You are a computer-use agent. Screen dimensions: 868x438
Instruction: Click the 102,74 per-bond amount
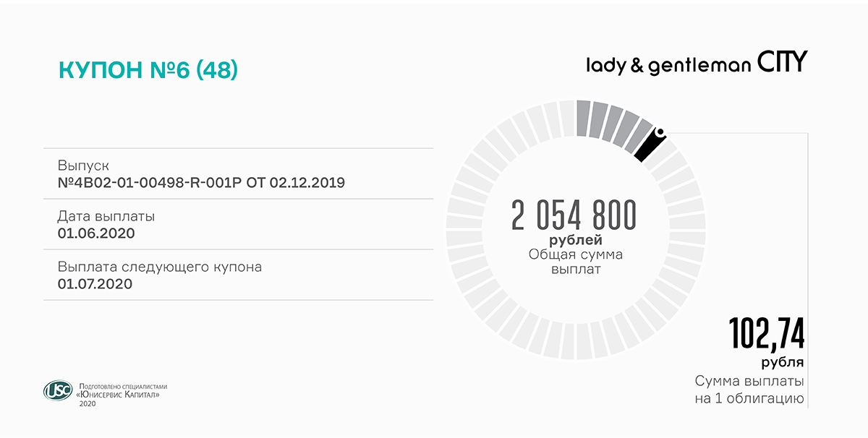click(767, 335)
